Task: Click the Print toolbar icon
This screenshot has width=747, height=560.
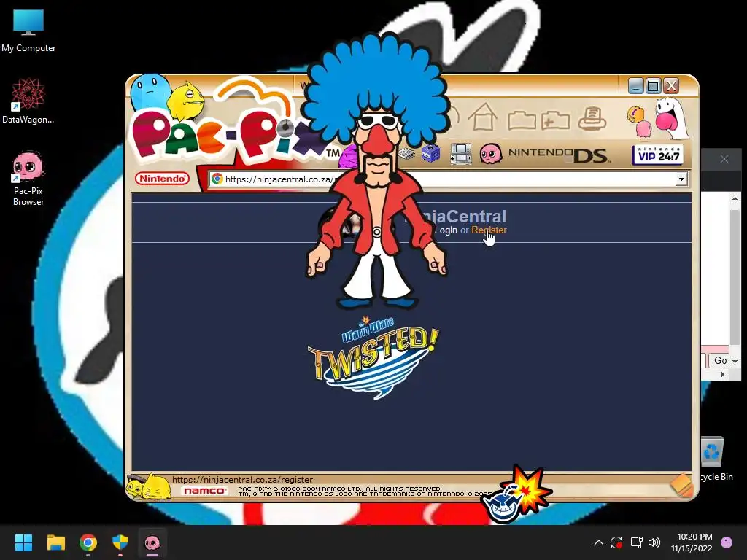Action: pyautogui.click(x=592, y=118)
